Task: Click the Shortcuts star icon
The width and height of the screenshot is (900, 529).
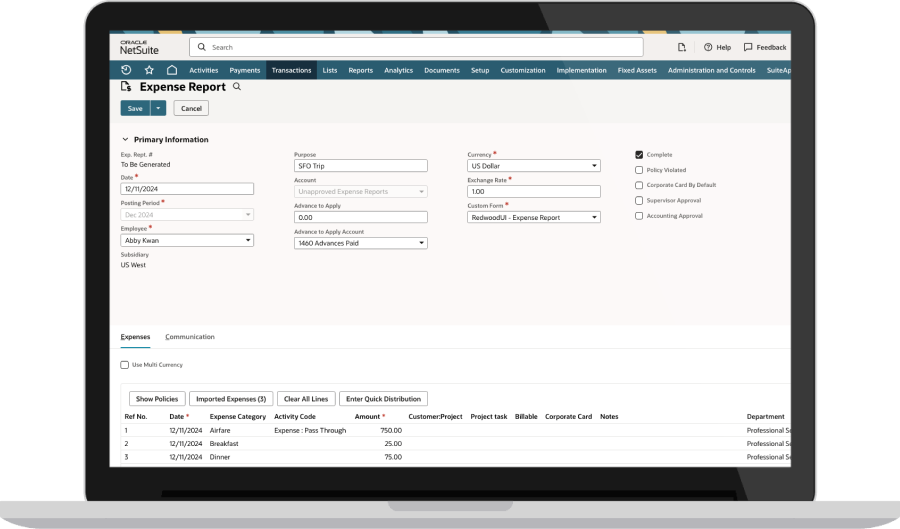Action: coord(149,70)
